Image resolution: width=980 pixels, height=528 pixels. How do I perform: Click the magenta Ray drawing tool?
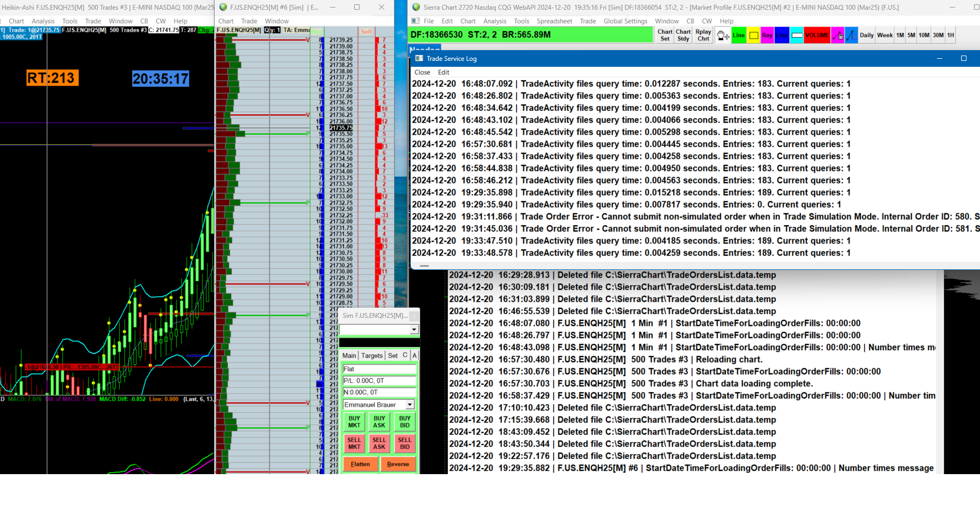pos(767,36)
